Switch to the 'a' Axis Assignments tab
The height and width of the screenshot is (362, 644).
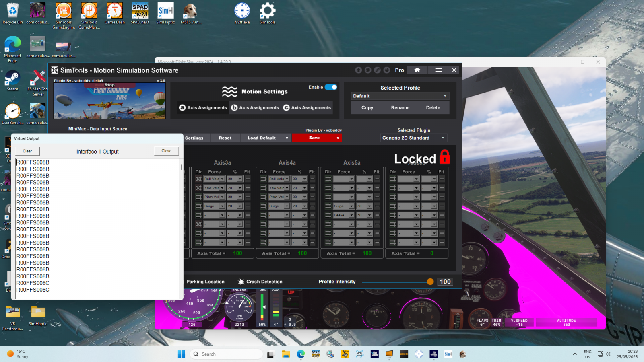coord(203,108)
